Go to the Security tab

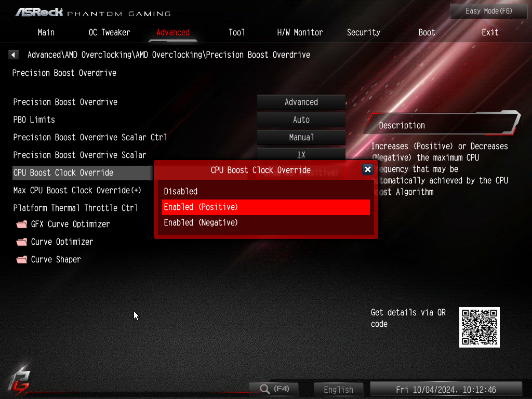point(363,33)
